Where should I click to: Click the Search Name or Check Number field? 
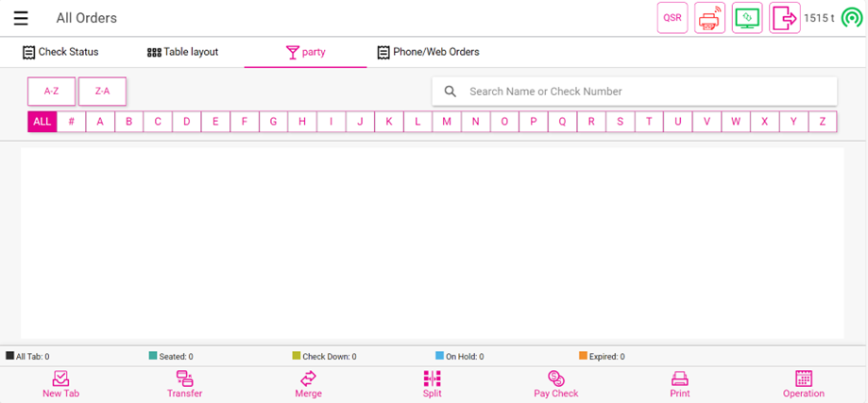[642, 92]
